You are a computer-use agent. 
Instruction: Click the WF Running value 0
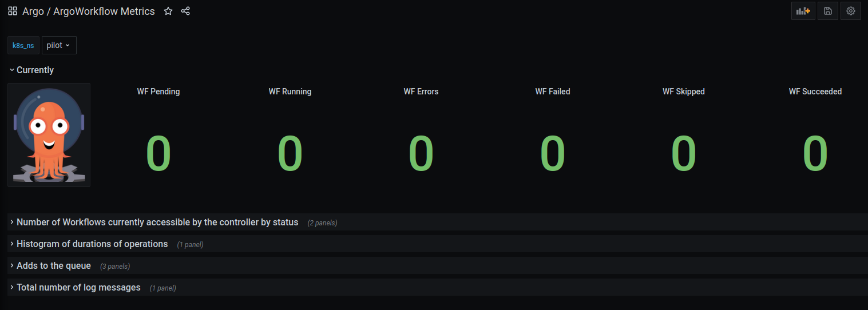click(x=290, y=153)
